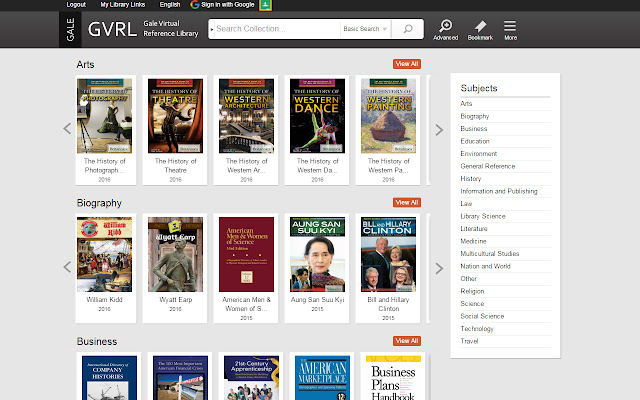Open My Library Links
Screen dimensions: 640x400
pyautogui.click(x=122, y=4)
